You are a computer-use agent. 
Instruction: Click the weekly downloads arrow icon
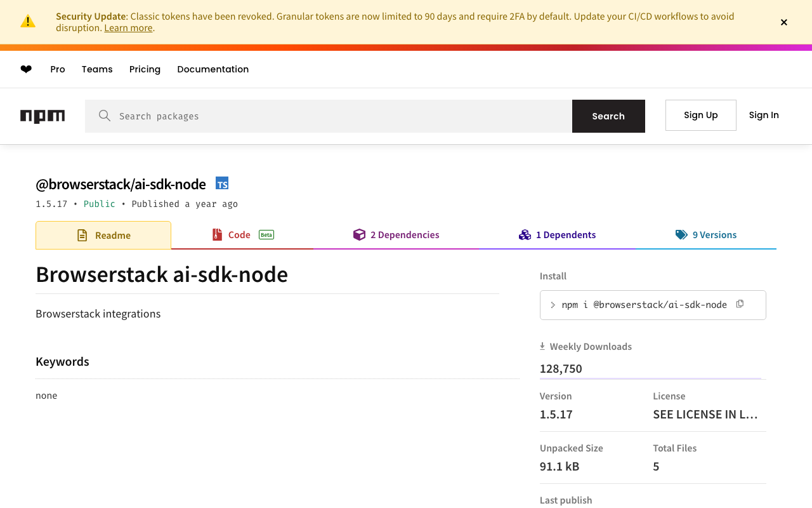pyautogui.click(x=542, y=346)
